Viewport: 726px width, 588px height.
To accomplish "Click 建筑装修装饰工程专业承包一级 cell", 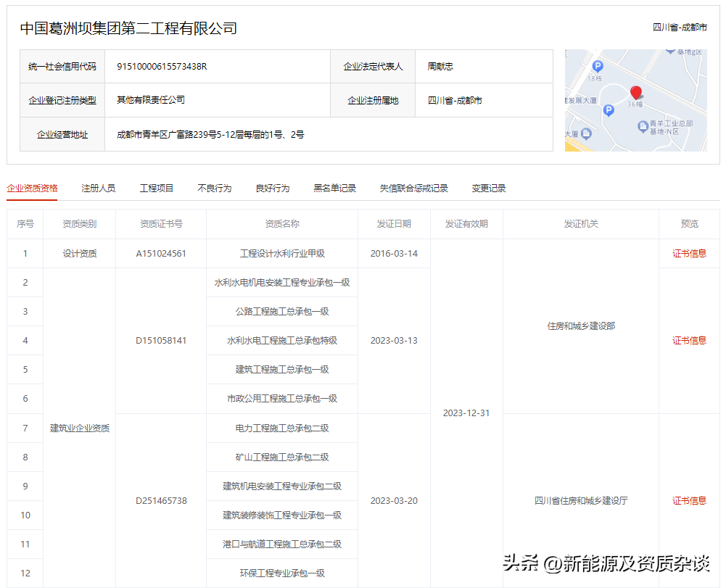I will tap(282, 515).
